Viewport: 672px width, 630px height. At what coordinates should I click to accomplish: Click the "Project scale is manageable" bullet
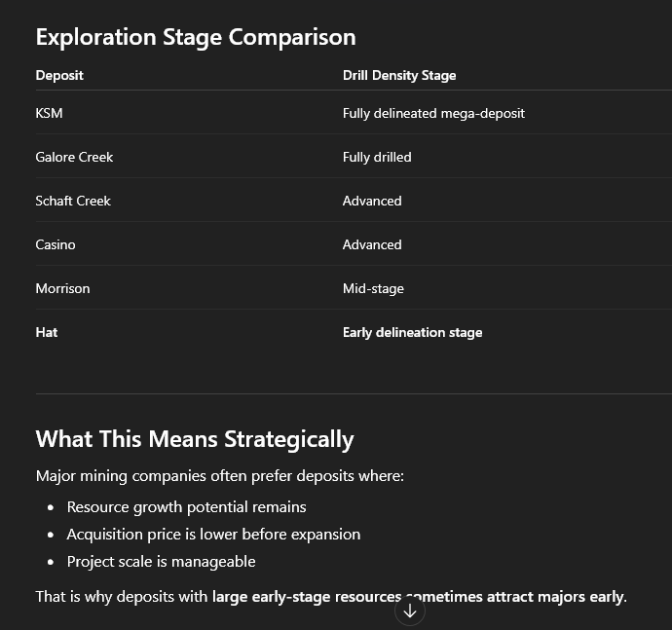click(161, 561)
